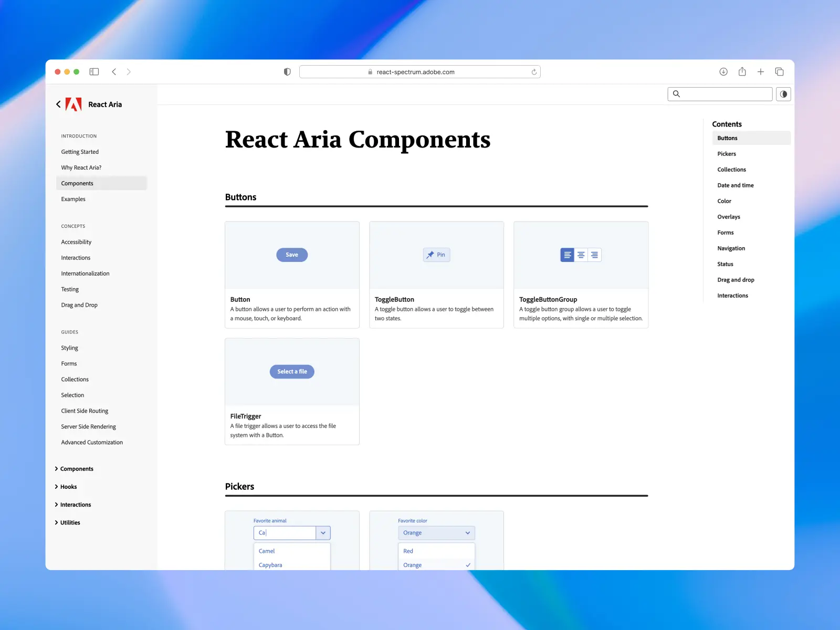
Task: Open the Client Side Routing guide
Action: (85, 411)
